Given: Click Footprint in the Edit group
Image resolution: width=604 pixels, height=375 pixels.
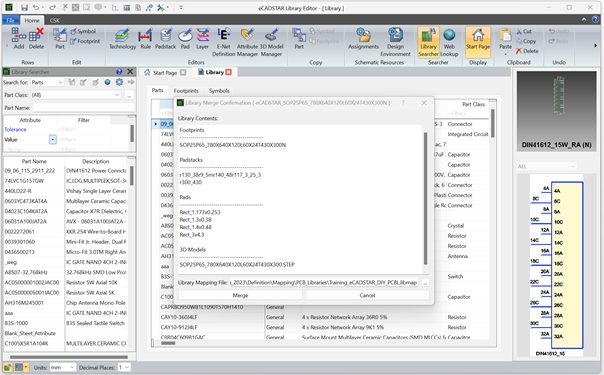Looking at the screenshot, I should [x=85, y=41].
